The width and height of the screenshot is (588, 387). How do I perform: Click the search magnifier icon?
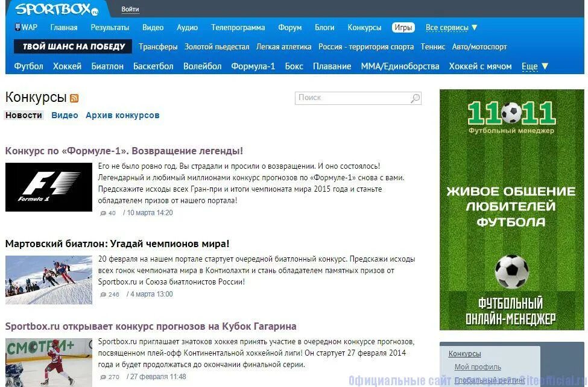415,98
